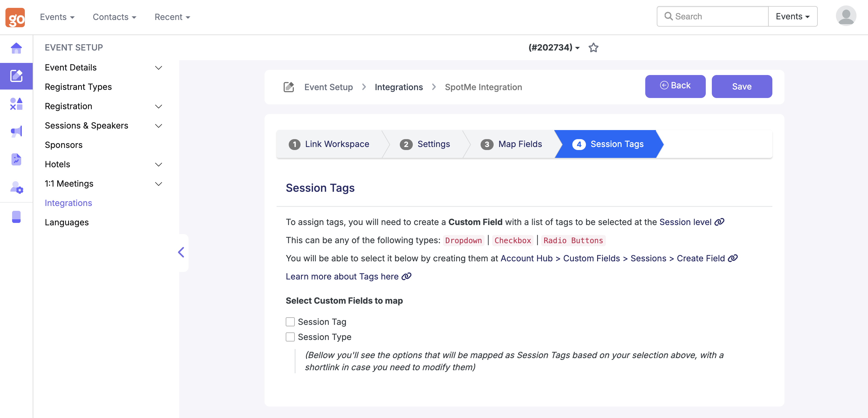Image resolution: width=868 pixels, height=418 pixels.
Task: Open link icon next to Session level
Action: (x=719, y=222)
